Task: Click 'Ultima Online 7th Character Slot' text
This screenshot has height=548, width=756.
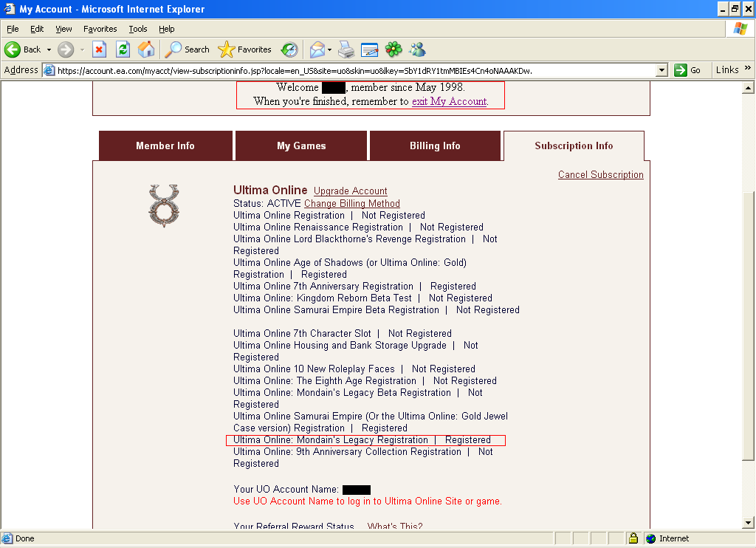Action: pos(302,333)
